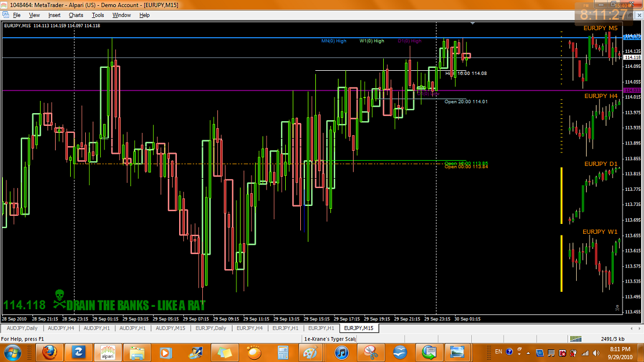
Task: Click the Open 00:00 113.84 label
Action: (465, 166)
